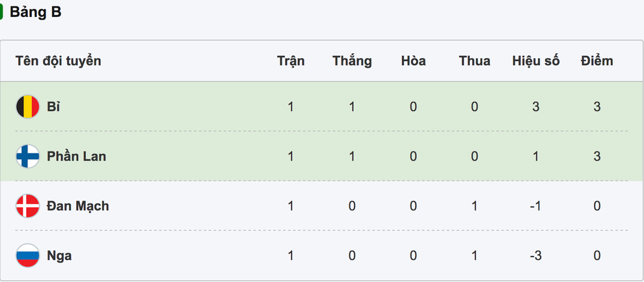644x282 pixels.
Task: Select the Đan Mạch team name
Action: 77,206
